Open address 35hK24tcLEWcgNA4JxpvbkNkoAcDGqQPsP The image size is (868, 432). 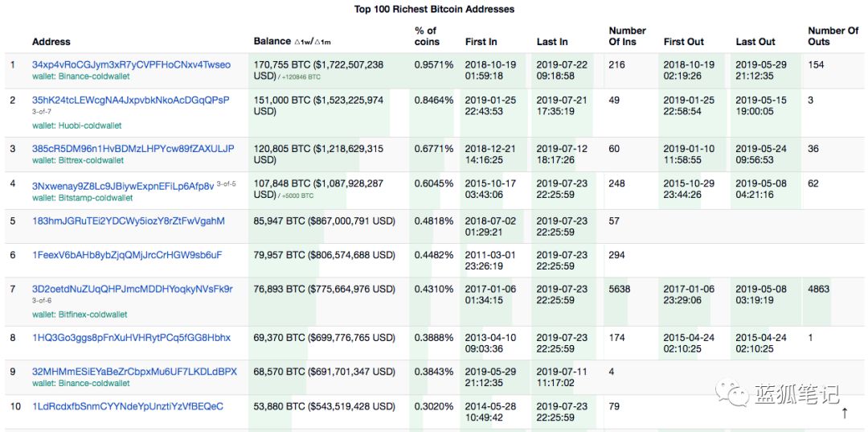click(131, 101)
